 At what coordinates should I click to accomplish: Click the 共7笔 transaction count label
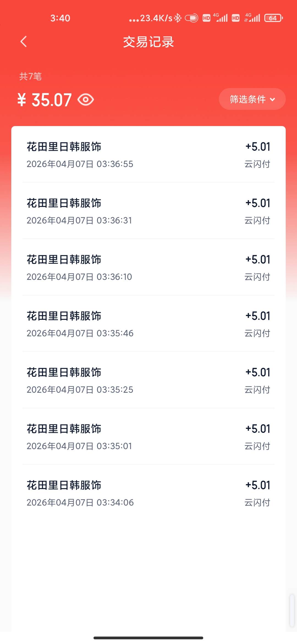point(31,76)
